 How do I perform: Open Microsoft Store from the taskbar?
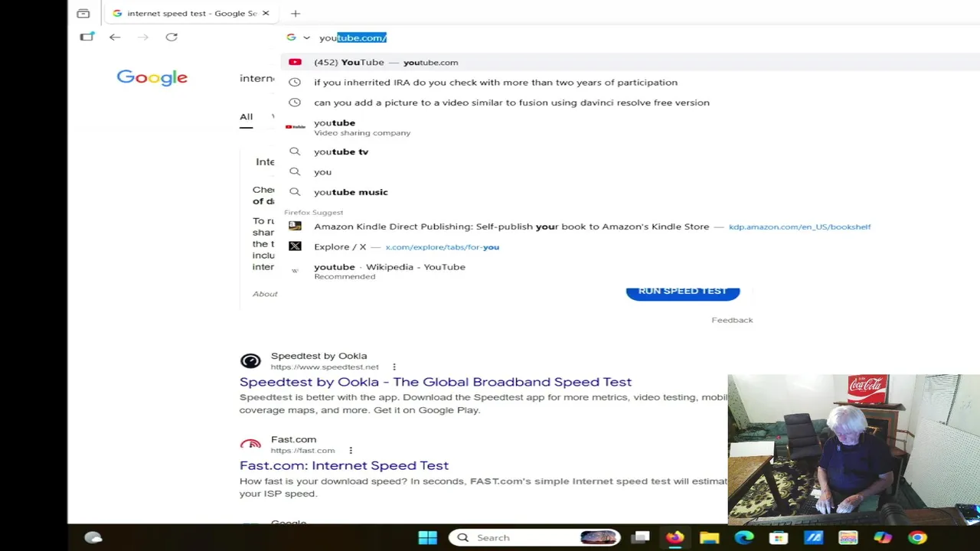tap(779, 537)
